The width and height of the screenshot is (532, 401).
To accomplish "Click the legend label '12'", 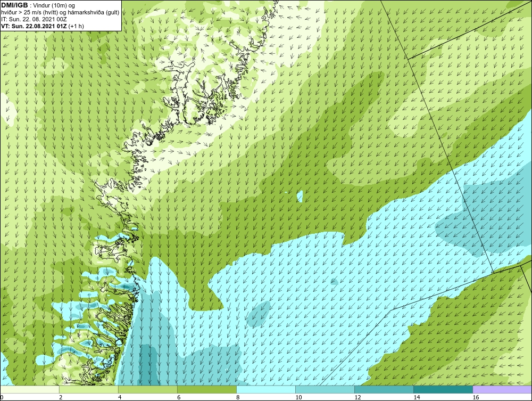I will click(358, 397).
